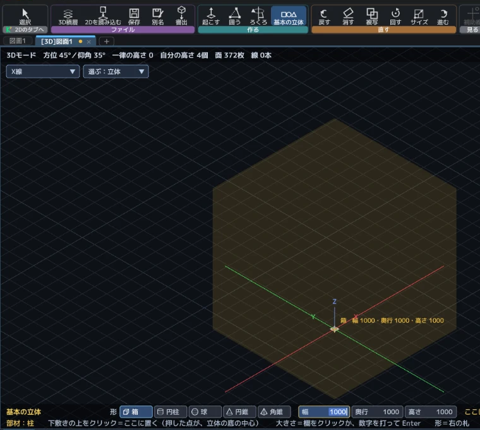Click the 幅 width input field

[324, 412]
